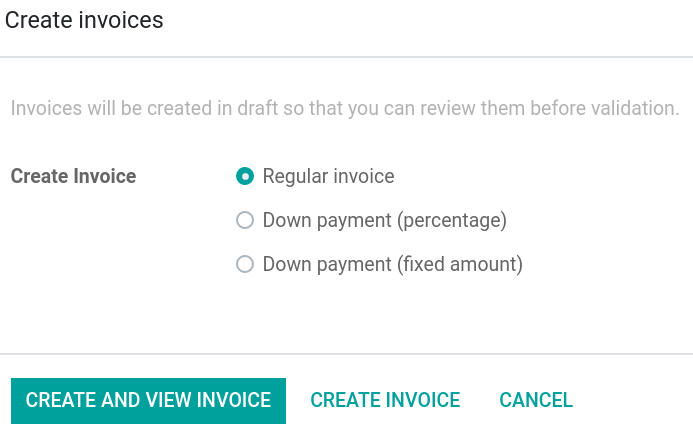The width and height of the screenshot is (693, 439).
Task: Click the "(percentage)" text in second option
Action: [x=452, y=221]
